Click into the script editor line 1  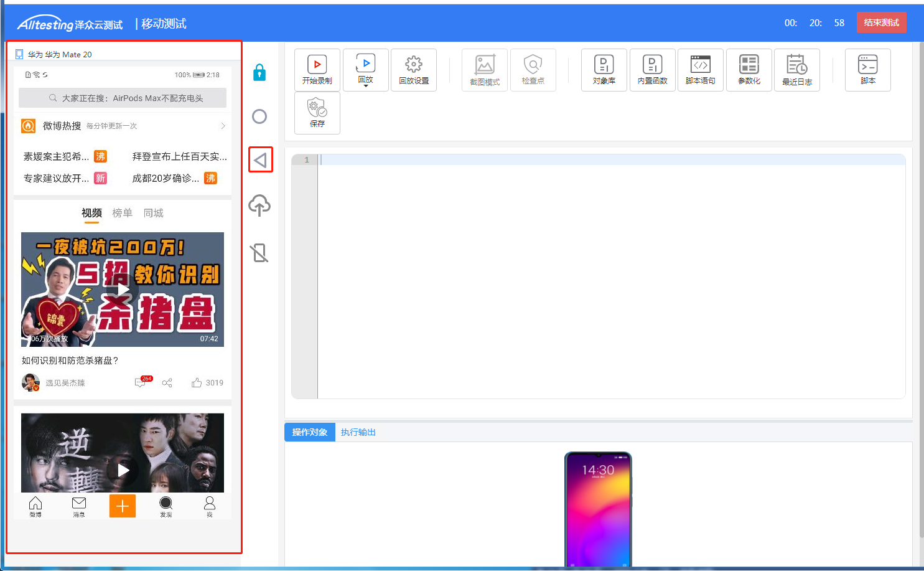[x=612, y=160]
